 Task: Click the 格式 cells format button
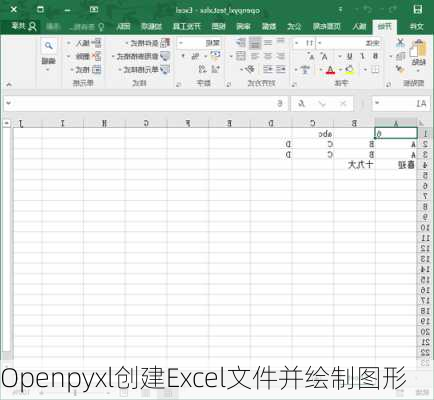click(85, 70)
